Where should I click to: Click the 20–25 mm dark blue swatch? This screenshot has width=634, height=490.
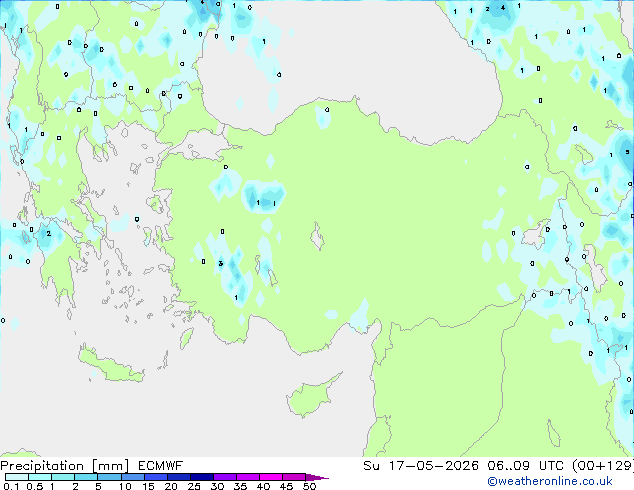[x=178, y=477]
